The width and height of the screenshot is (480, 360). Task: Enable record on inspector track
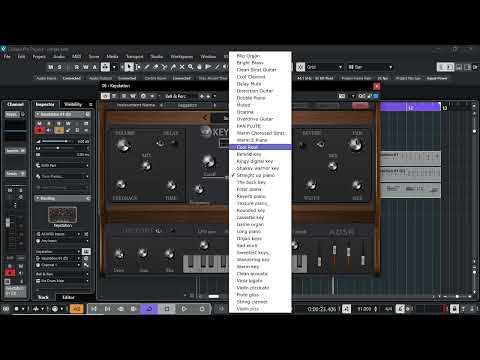(x=40, y=130)
